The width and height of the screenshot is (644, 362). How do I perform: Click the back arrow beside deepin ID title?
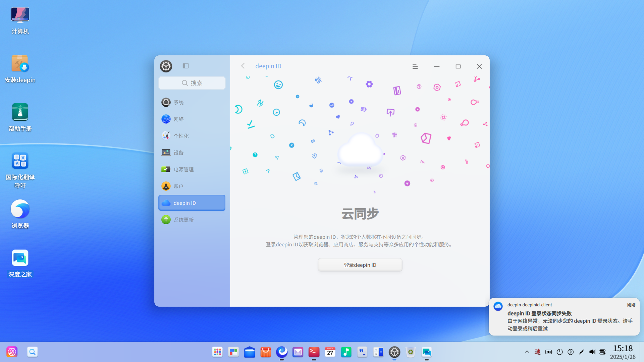click(243, 66)
